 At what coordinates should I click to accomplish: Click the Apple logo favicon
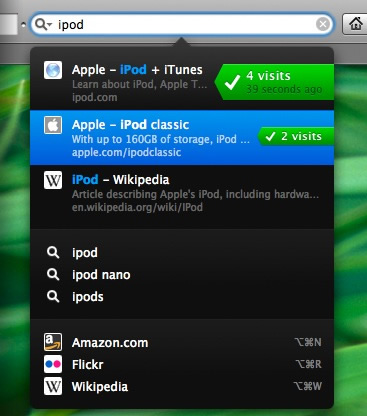(x=53, y=125)
